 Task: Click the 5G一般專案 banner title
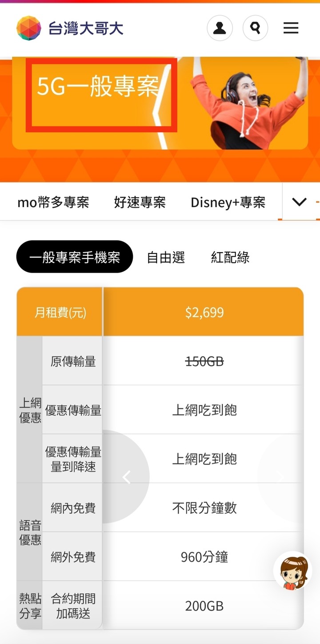tap(98, 87)
